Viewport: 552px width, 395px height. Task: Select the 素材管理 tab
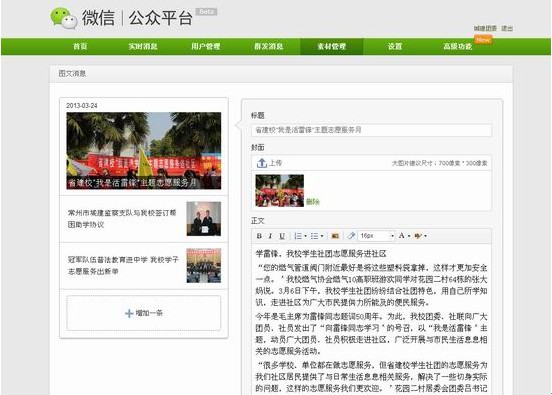pyautogui.click(x=332, y=46)
